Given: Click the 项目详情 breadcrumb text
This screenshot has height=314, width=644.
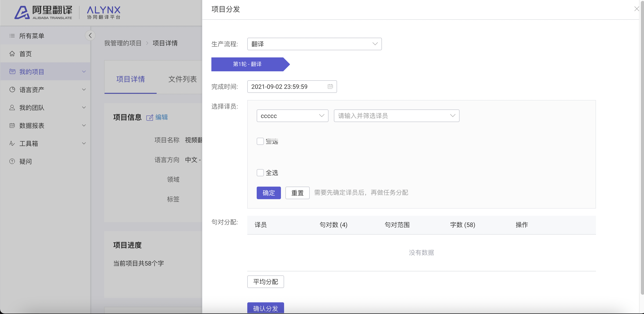Looking at the screenshot, I should click(x=165, y=43).
